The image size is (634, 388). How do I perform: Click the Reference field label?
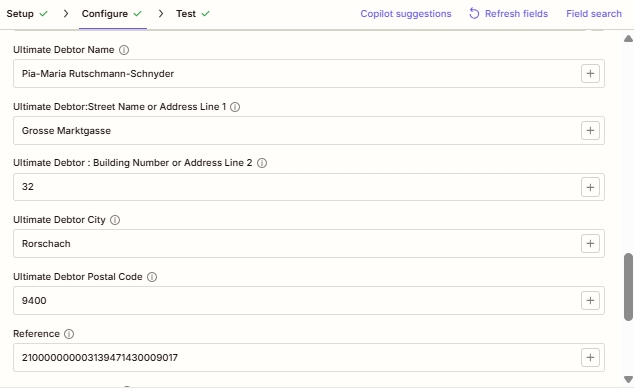36,334
